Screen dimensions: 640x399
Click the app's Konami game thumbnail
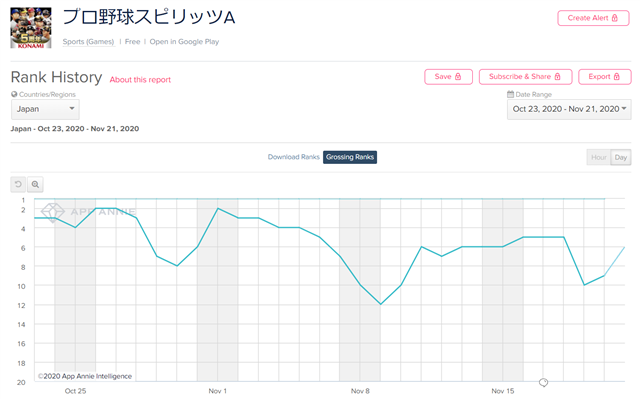(x=31, y=28)
